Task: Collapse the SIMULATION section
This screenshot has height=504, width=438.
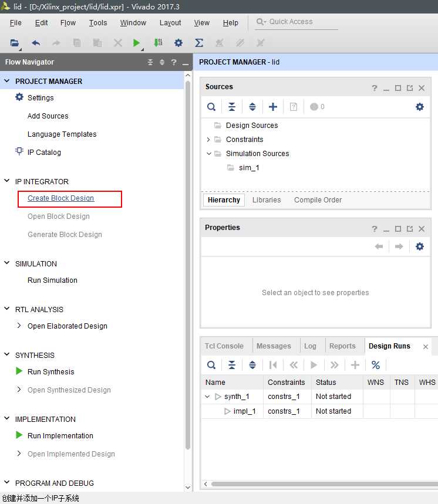Action: pyautogui.click(x=7, y=263)
